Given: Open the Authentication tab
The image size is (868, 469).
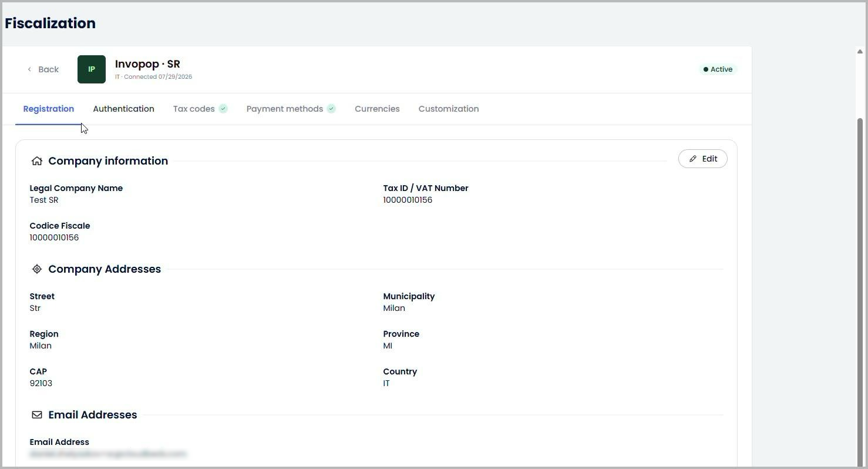Looking at the screenshot, I should [x=123, y=109].
